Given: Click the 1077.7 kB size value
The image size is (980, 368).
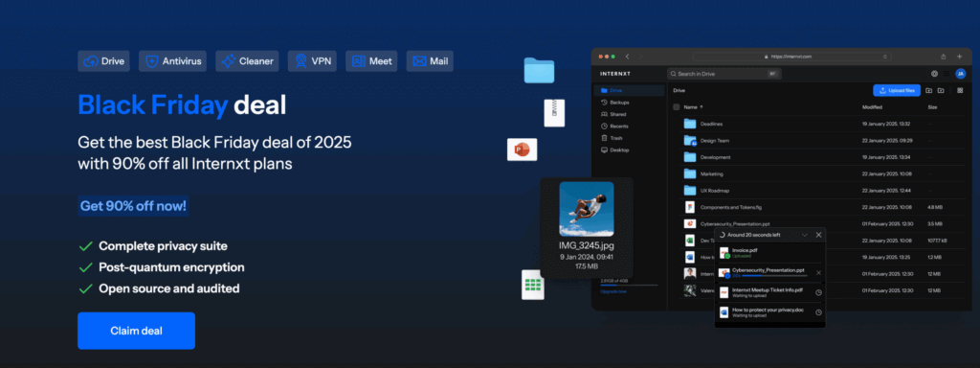Looking at the screenshot, I should pyautogui.click(x=937, y=240).
